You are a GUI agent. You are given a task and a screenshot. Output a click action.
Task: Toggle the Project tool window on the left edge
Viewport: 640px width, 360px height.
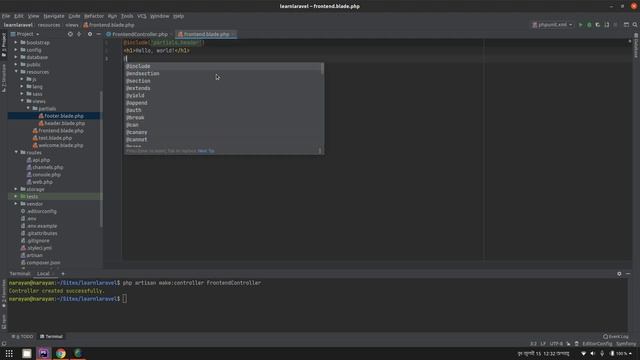(x=4, y=45)
